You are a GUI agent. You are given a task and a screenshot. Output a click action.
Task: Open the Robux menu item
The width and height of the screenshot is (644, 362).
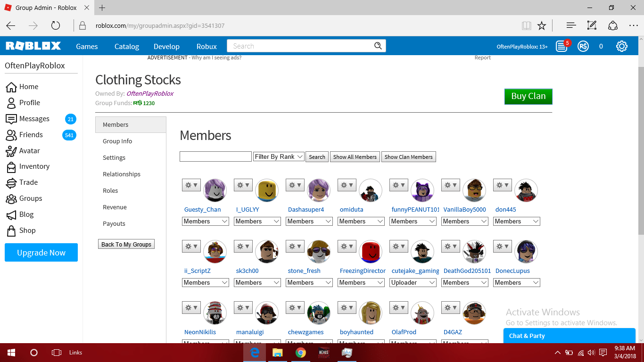pyautogui.click(x=206, y=46)
